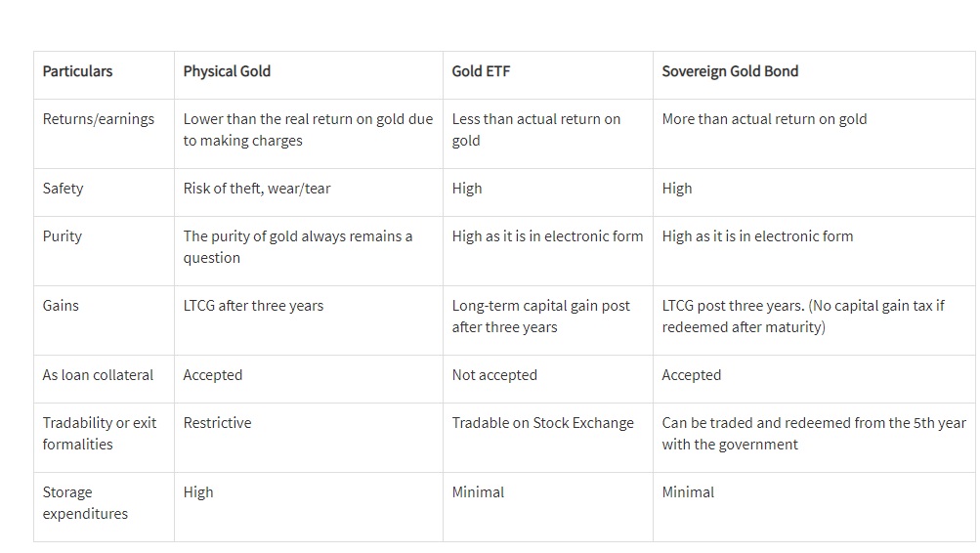The height and width of the screenshot is (553, 980).
Task: Click the 'More than actual return on gold' cell
Action: [x=764, y=119]
